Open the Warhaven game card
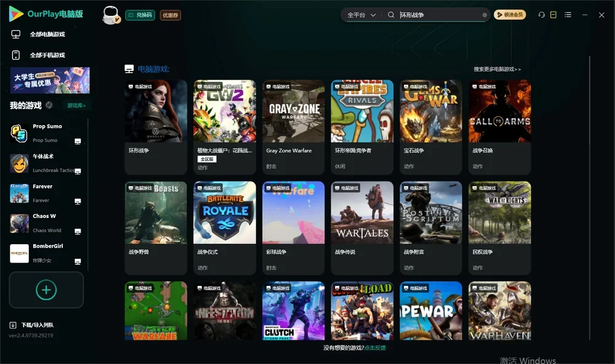Screen dimensions: 615x364 pyautogui.click(x=499, y=311)
